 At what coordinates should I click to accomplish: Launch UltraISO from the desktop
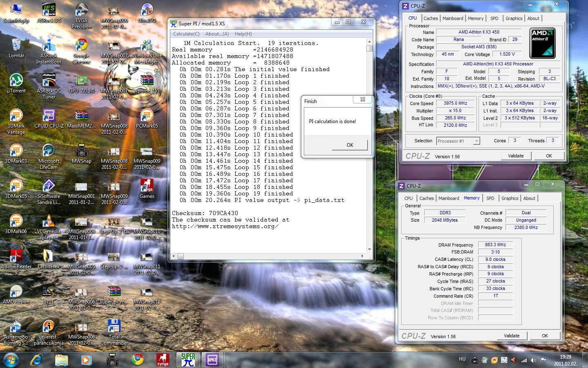coord(147,13)
